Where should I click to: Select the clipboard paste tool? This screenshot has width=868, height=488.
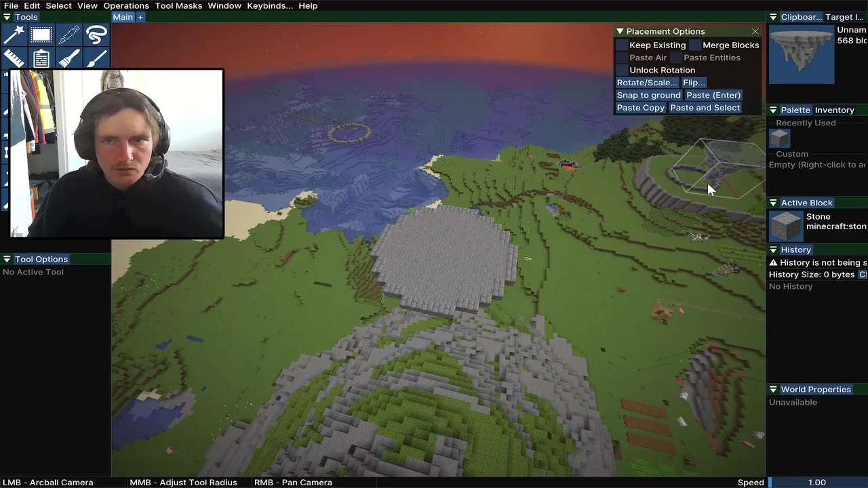(41, 58)
